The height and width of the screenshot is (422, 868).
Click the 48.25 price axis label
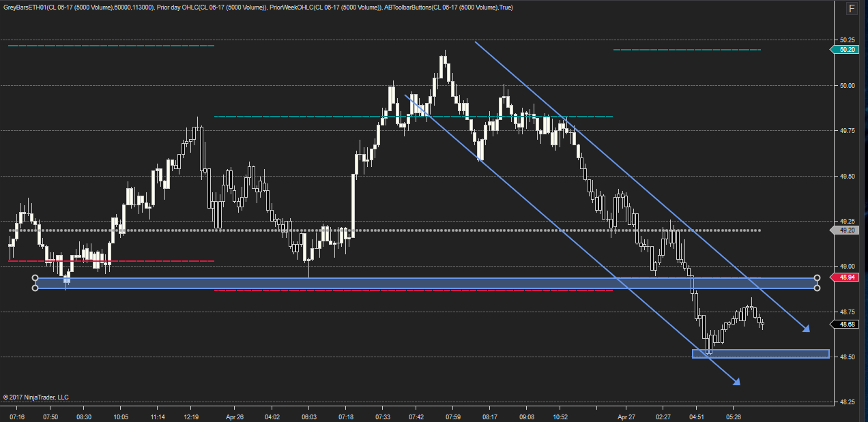click(847, 402)
